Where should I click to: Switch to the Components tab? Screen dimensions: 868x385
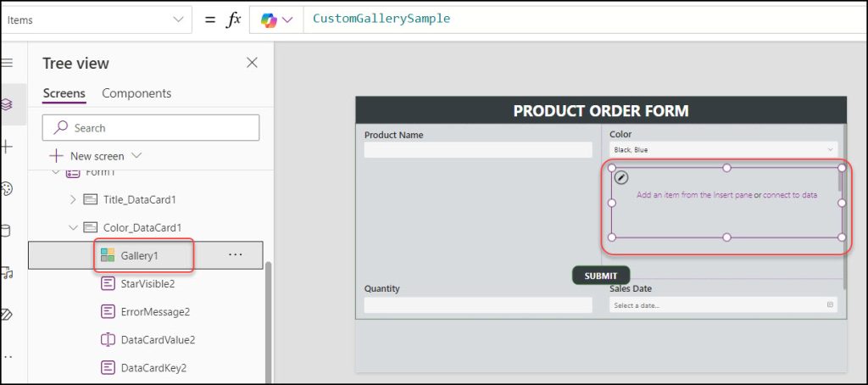(136, 93)
